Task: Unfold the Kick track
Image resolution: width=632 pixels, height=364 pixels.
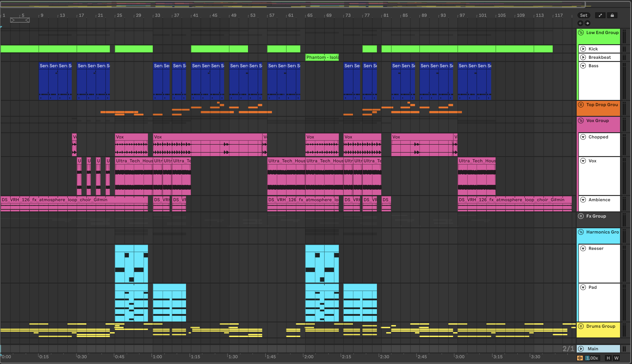Action: tap(583, 49)
